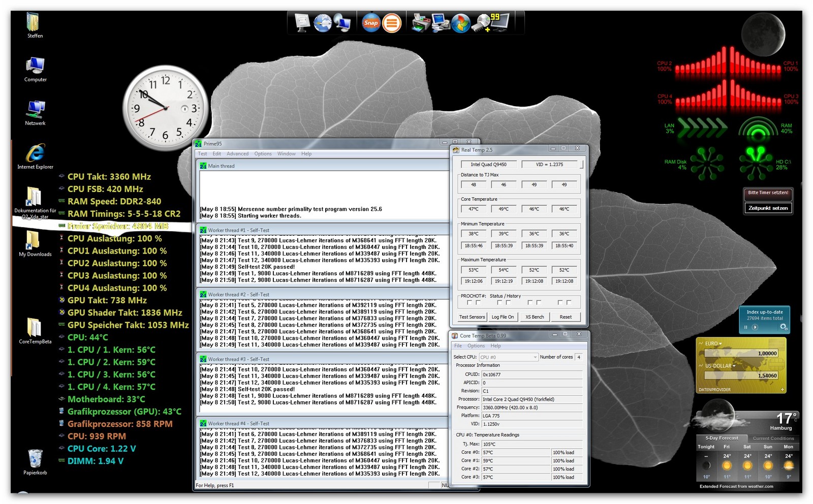813x504 pixels.
Task: Tick the last PROCHOT checkbox in Real Temp
Action: click(569, 302)
